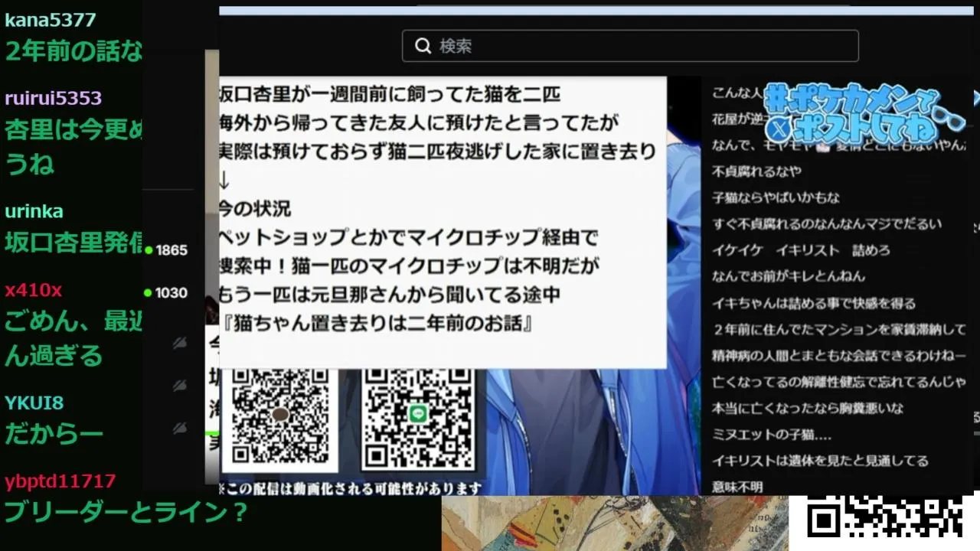
Task: Click the blue-clothed character illustration
Action: (595, 432)
